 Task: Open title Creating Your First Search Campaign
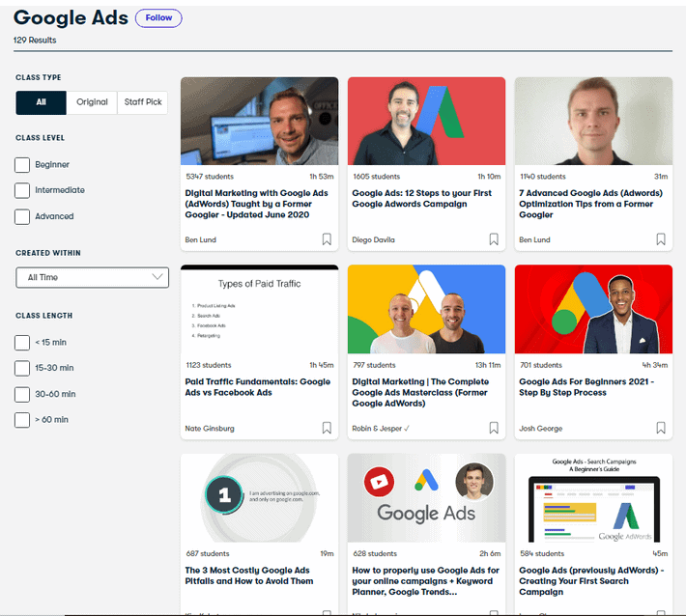tap(591, 581)
